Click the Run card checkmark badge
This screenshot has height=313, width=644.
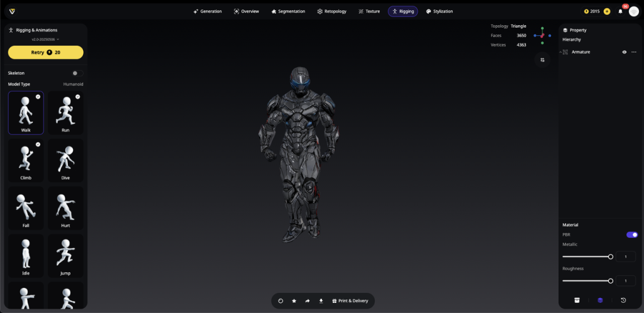click(77, 97)
